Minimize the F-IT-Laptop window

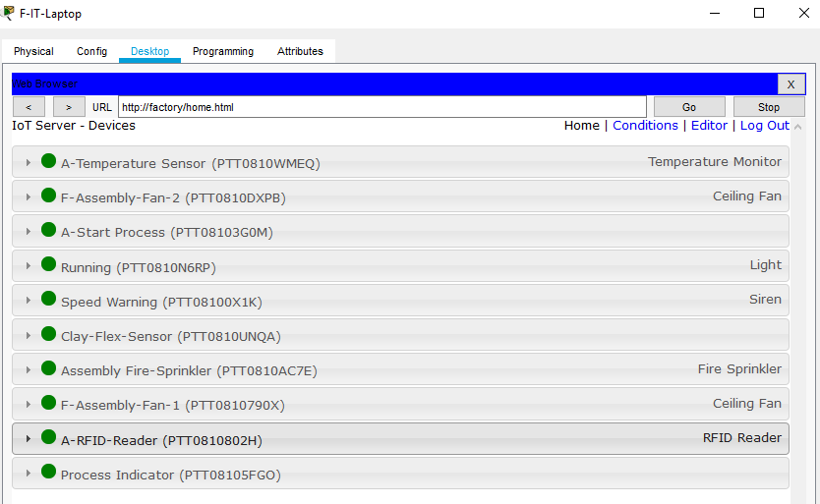point(715,13)
